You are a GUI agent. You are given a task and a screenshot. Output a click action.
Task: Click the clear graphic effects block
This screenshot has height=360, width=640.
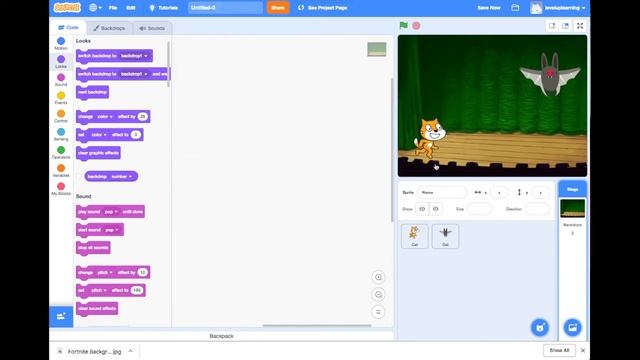click(98, 153)
